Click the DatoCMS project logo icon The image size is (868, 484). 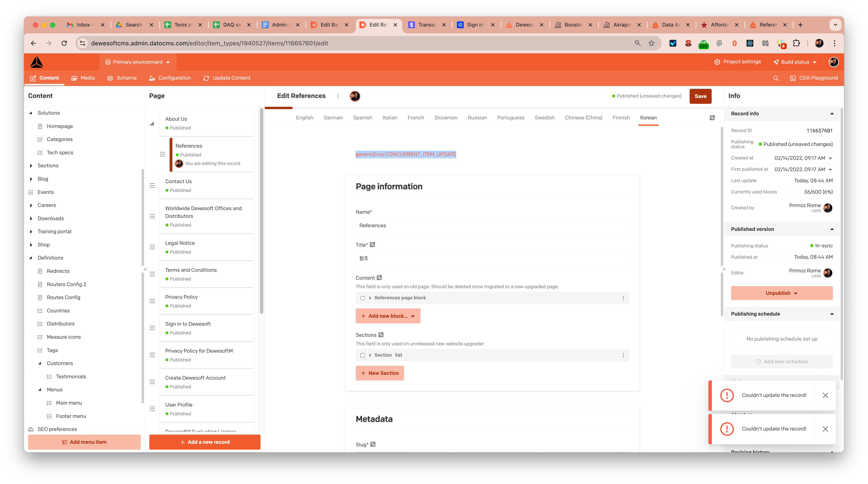(x=37, y=62)
